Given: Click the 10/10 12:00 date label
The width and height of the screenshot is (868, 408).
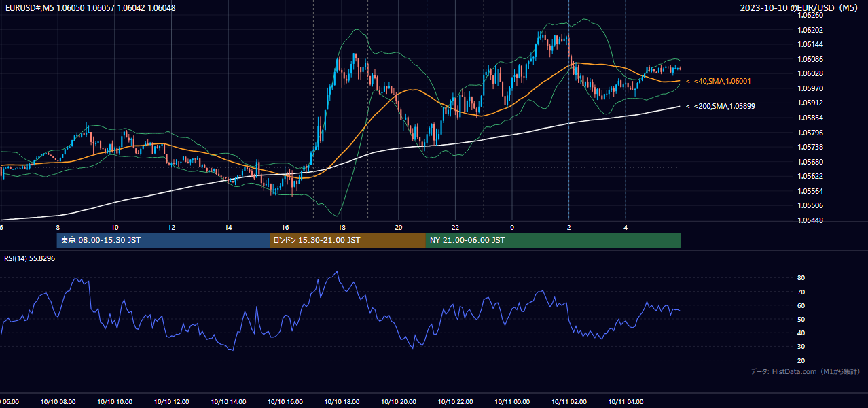Looking at the screenshot, I should click(x=171, y=402).
